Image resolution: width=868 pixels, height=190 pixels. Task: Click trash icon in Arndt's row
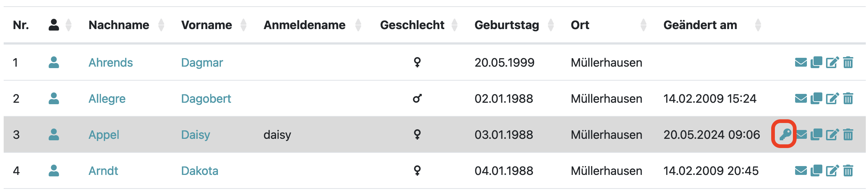848,171
